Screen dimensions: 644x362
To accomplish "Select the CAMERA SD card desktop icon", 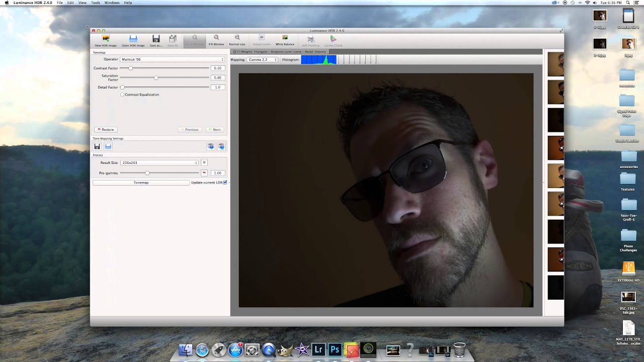I will click(x=628, y=16).
